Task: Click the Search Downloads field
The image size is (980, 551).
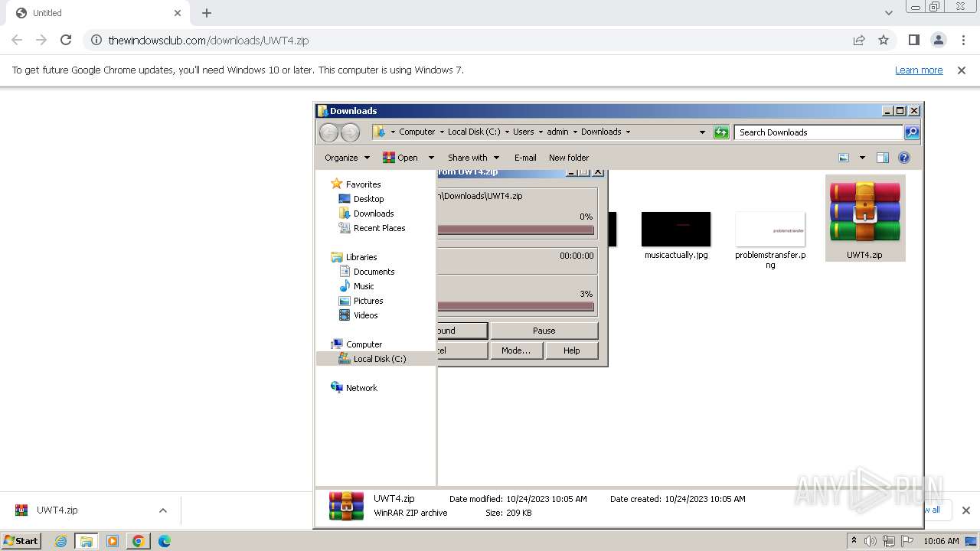Action: coord(818,132)
